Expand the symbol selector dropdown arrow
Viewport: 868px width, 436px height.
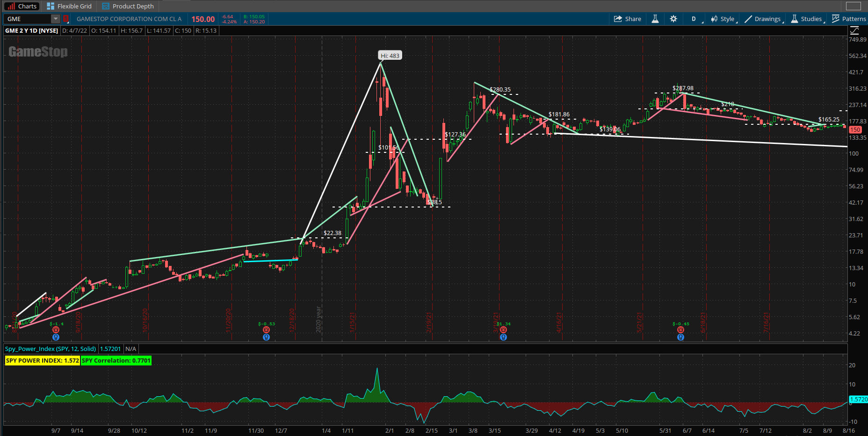tap(56, 19)
